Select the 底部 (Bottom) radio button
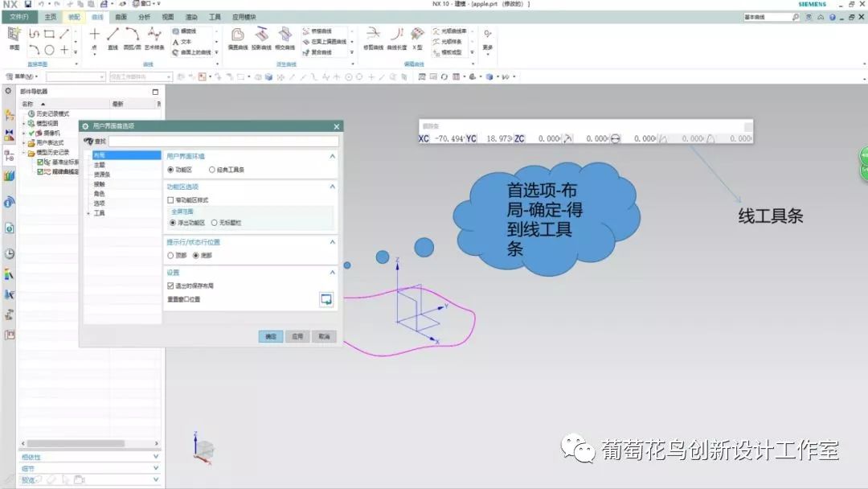This screenshot has height=489, width=868. coord(196,256)
